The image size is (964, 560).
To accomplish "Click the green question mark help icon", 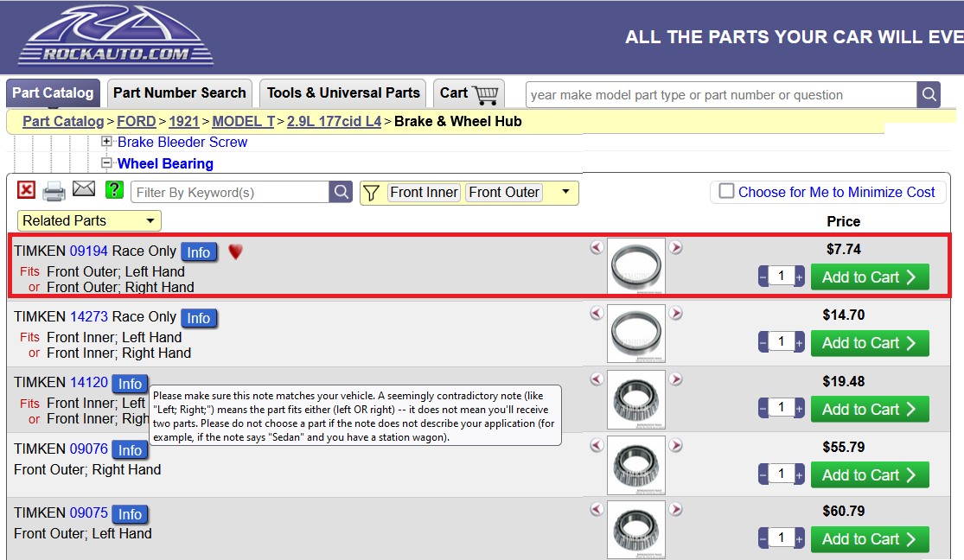I will (x=114, y=190).
